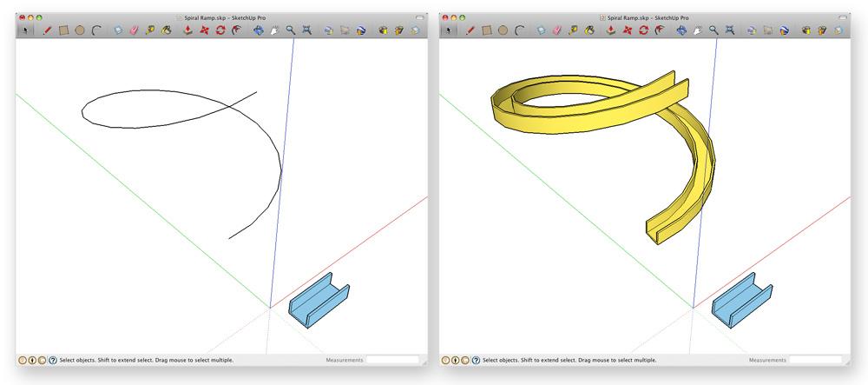
Task: Pick the Orbit tool in right window
Action: click(681, 30)
